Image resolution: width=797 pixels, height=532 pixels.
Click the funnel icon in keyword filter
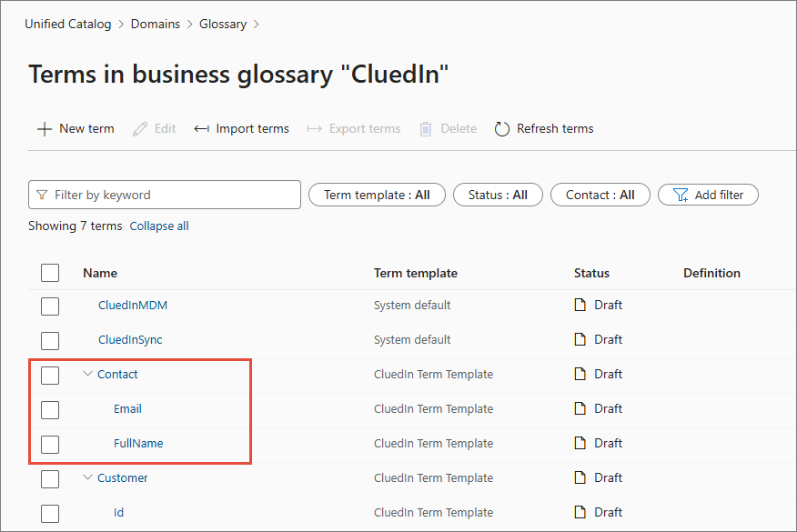[42, 196]
